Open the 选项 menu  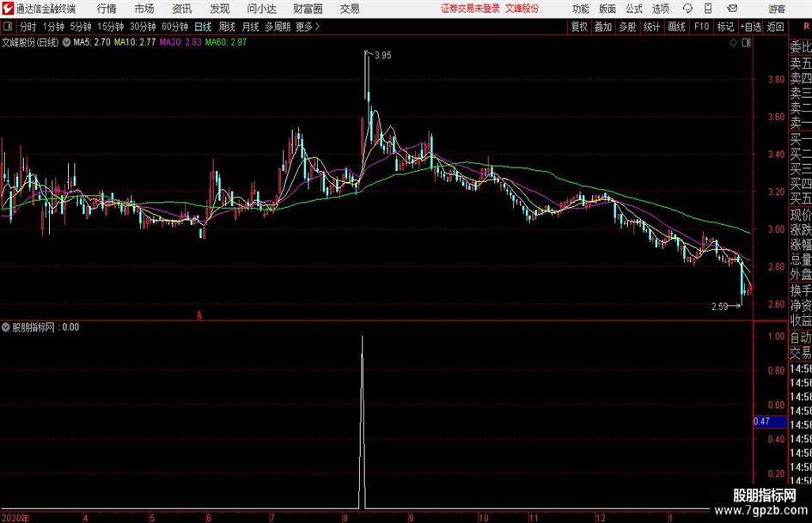[x=661, y=9]
